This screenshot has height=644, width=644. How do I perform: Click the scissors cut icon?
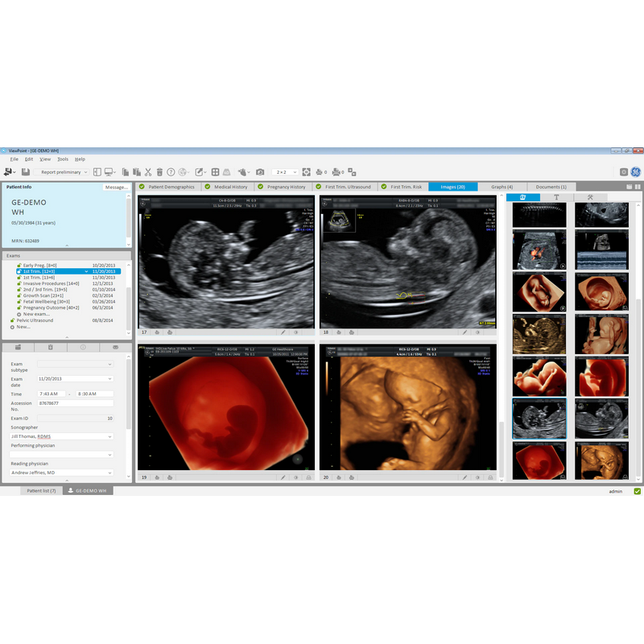(148, 172)
